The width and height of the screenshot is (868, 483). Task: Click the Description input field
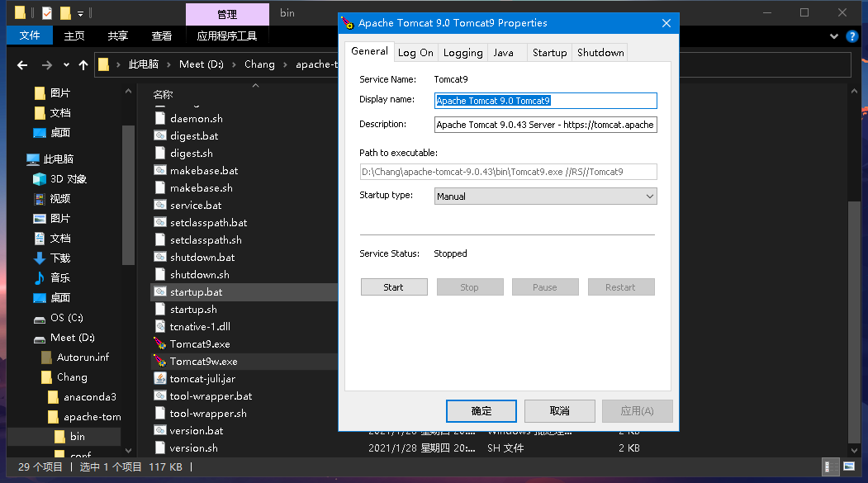point(545,125)
